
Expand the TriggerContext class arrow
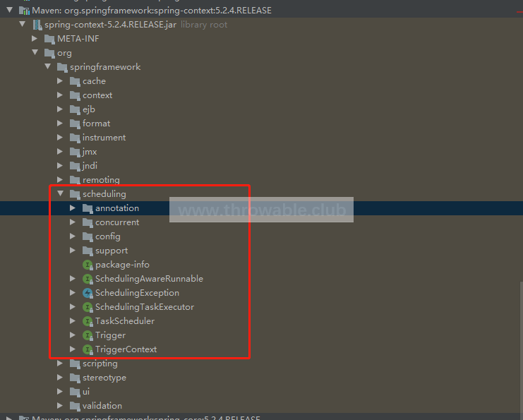73,349
